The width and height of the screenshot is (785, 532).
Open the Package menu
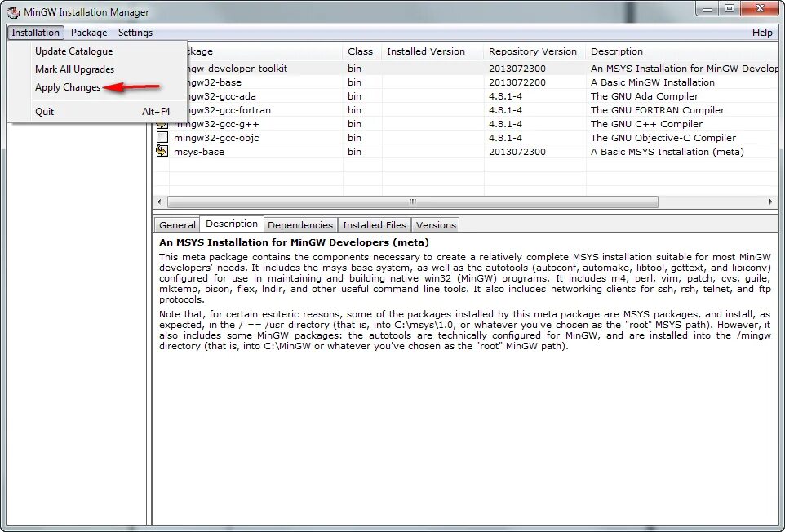[x=89, y=33]
